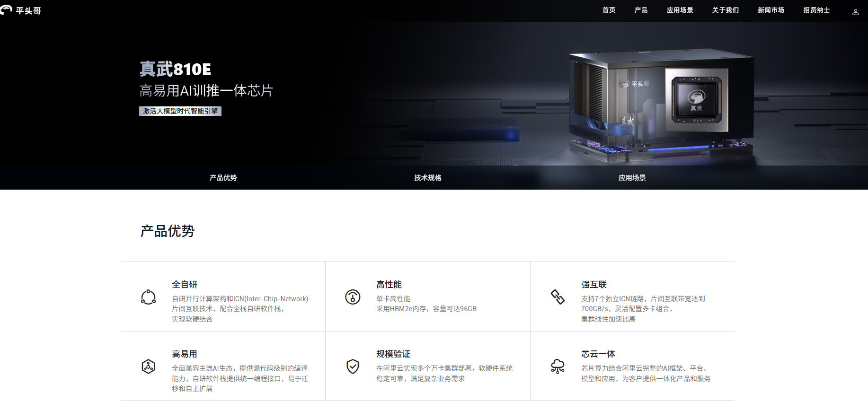Click the 芯云一体 cloud icon

[558, 366]
